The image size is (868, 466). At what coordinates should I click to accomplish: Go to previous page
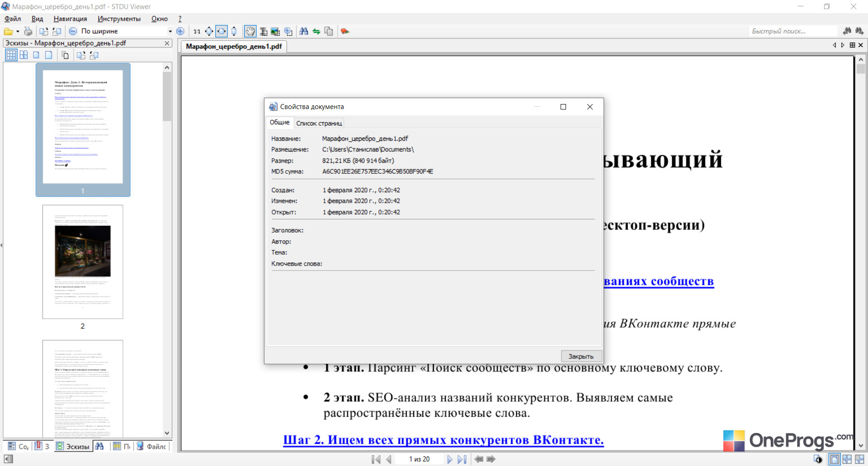coord(388,459)
